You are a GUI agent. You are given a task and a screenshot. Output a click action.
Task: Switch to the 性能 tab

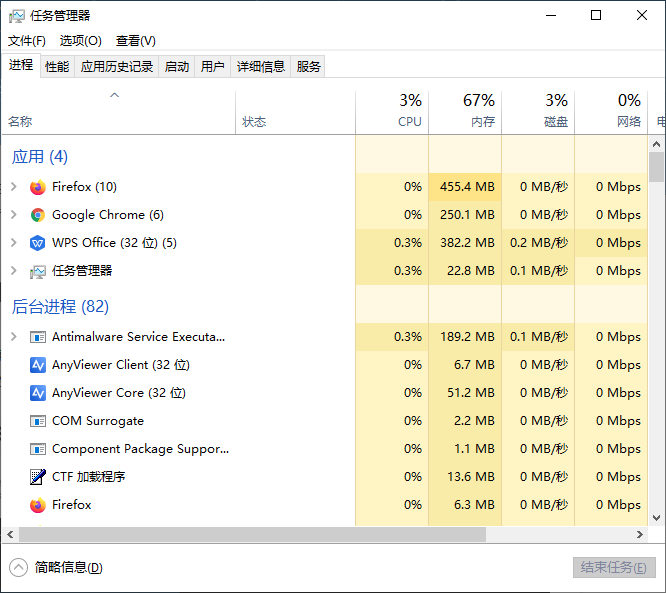point(57,67)
